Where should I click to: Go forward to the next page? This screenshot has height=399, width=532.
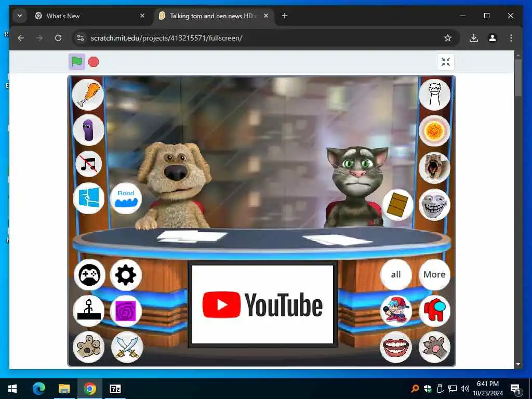pos(39,38)
